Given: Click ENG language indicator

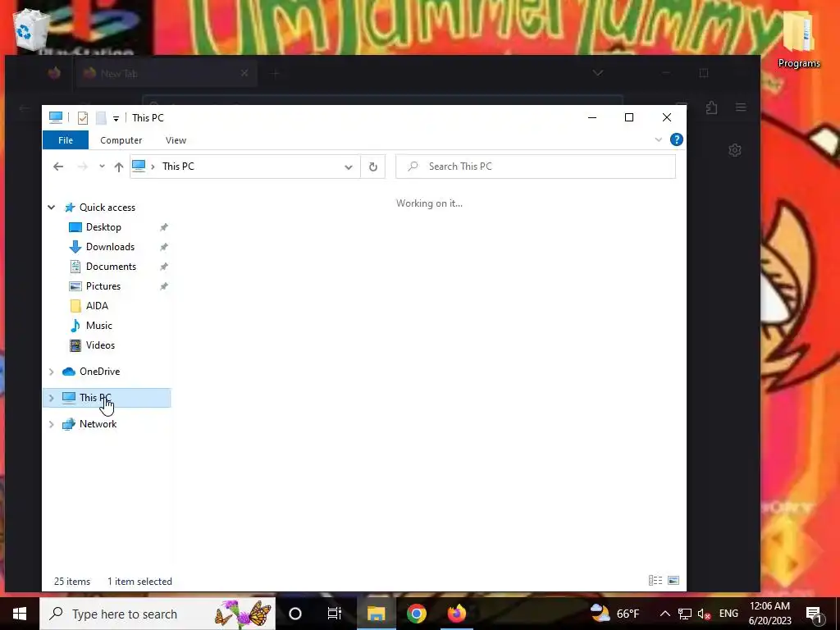Looking at the screenshot, I should (x=728, y=614).
